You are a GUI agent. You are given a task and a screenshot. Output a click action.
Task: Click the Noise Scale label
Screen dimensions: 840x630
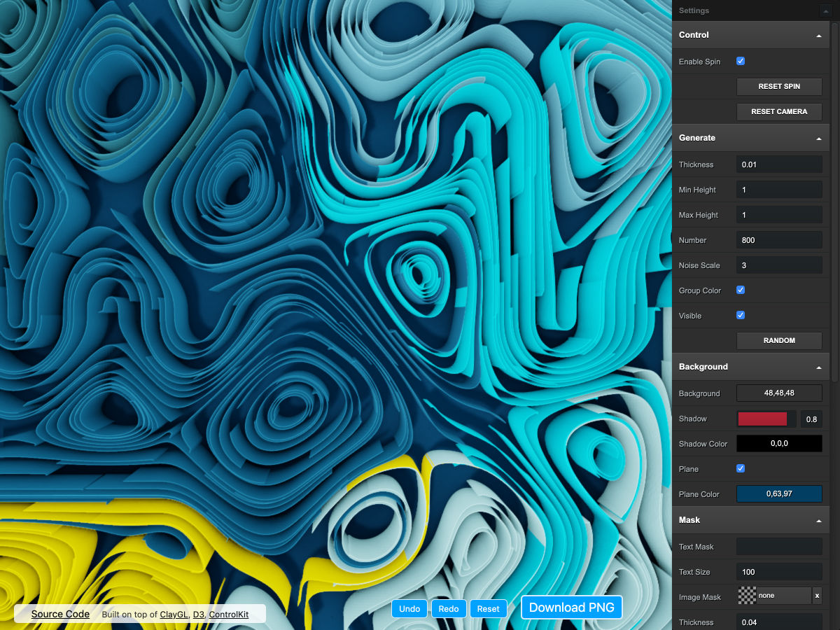pos(699,265)
